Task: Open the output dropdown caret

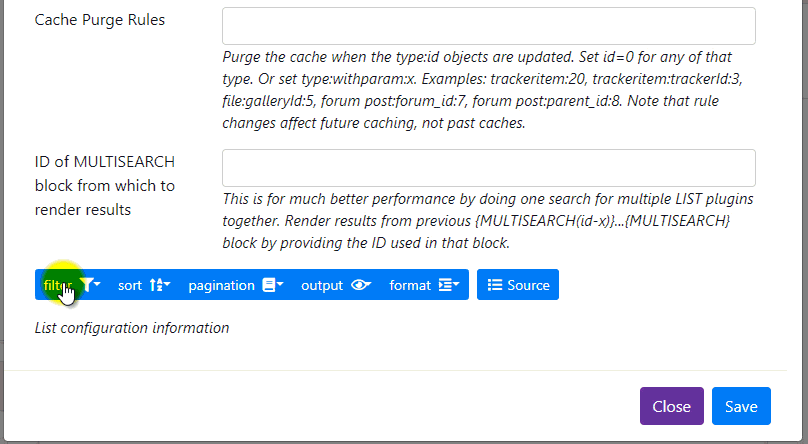Action: click(x=369, y=284)
